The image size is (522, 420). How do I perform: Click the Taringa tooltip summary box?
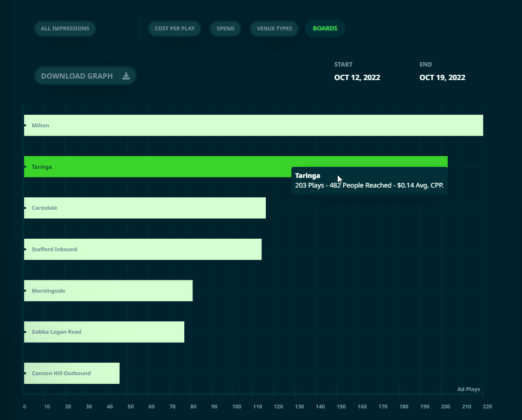point(369,181)
